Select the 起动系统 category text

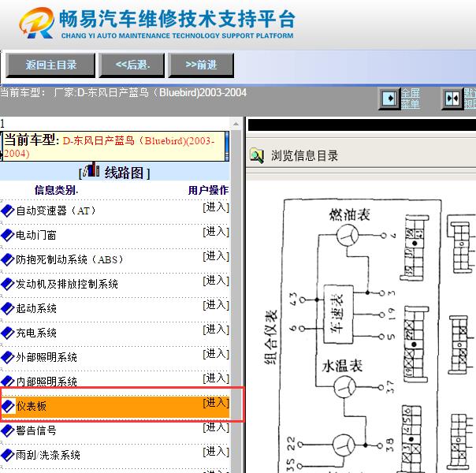pos(35,308)
